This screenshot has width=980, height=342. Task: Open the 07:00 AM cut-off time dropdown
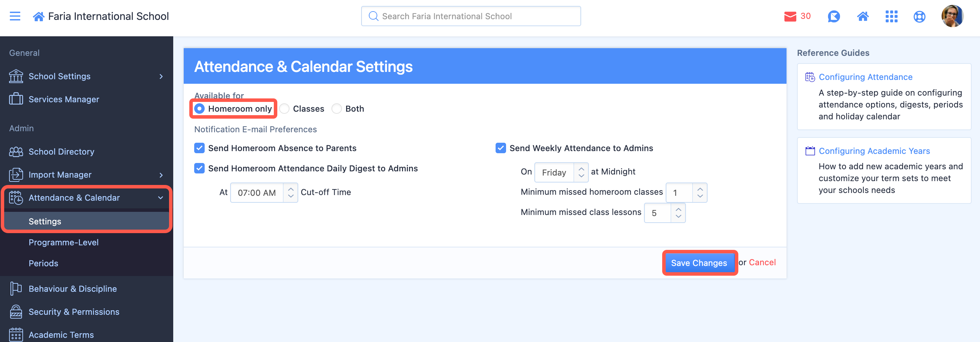click(x=264, y=193)
